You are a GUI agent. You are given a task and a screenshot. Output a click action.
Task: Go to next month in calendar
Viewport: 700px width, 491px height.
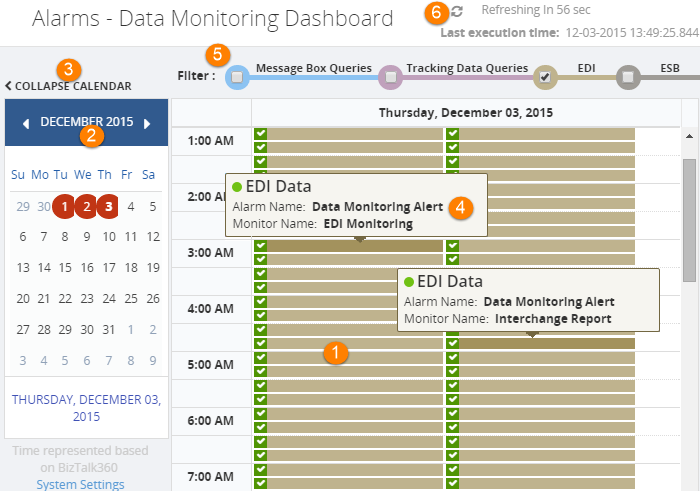pyautogui.click(x=147, y=124)
